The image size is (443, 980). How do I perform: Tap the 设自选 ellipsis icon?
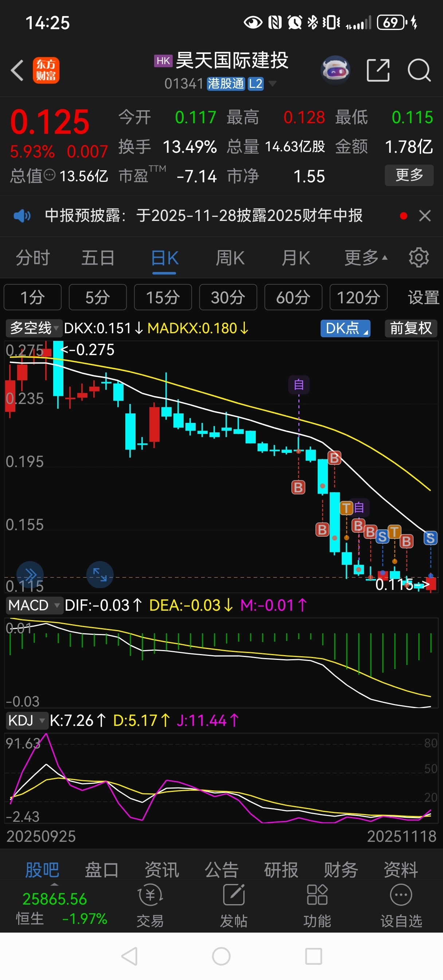(x=401, y=895)
